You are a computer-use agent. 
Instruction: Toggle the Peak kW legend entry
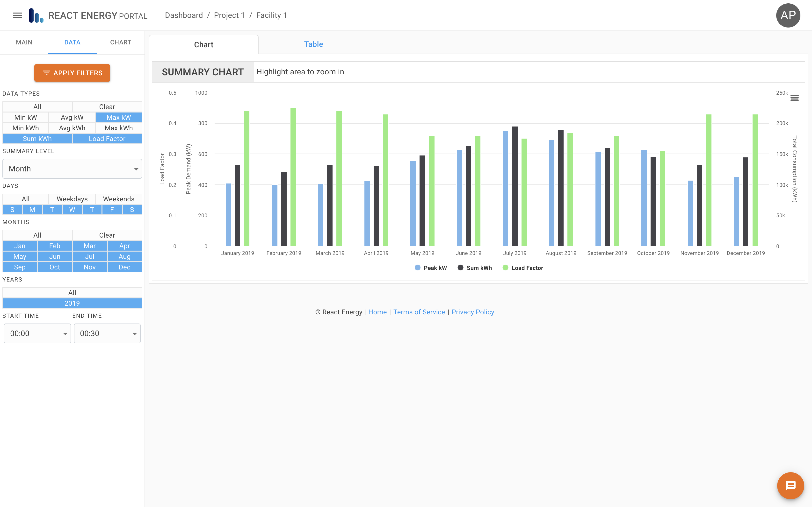(x=431, y=268)
